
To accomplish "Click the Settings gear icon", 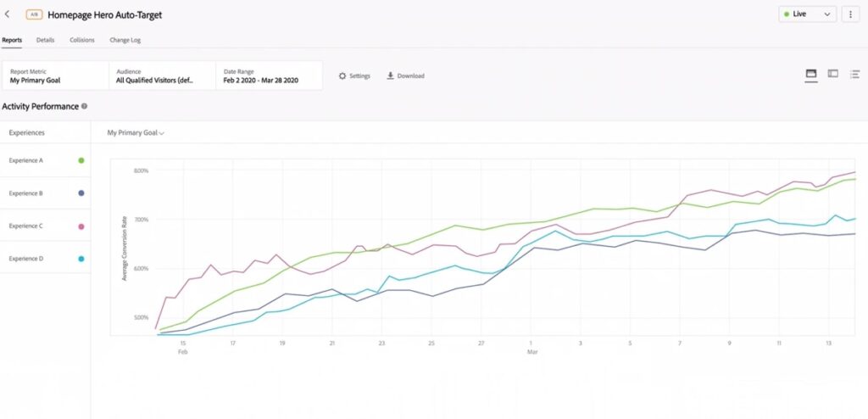I will [342, 76].
